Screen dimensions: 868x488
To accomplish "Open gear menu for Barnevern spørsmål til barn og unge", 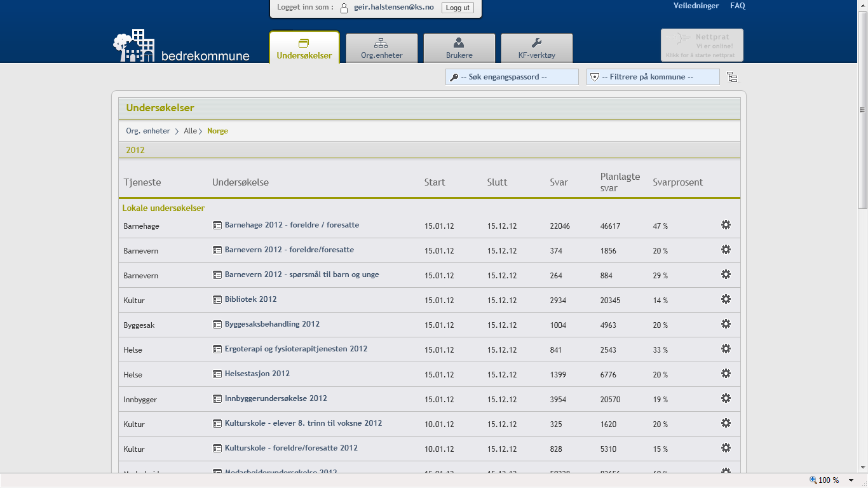I will click(x=726, y=274).
